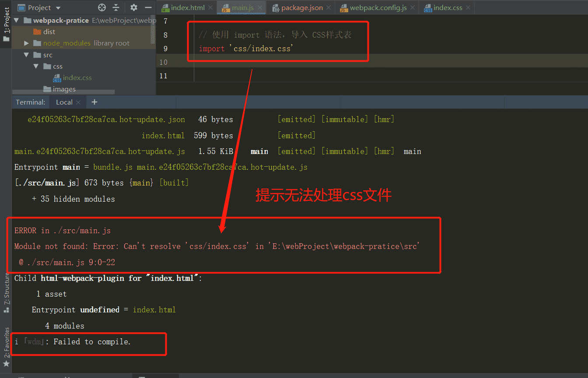Image resolution: width=588 pixels, height=378 pixels.
Task: Click '@ ./src/main.js 9:0-22' terminal line
Action: (67, 262)
